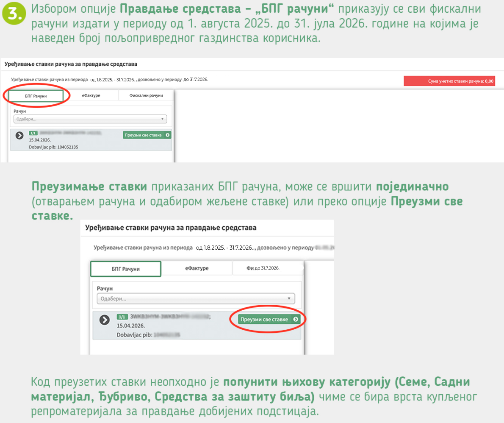Viewport: 504px width, 423px height.
Task: Open Рачун Одабери combo box in lower screenshot
Action: (x=196, y=298)
